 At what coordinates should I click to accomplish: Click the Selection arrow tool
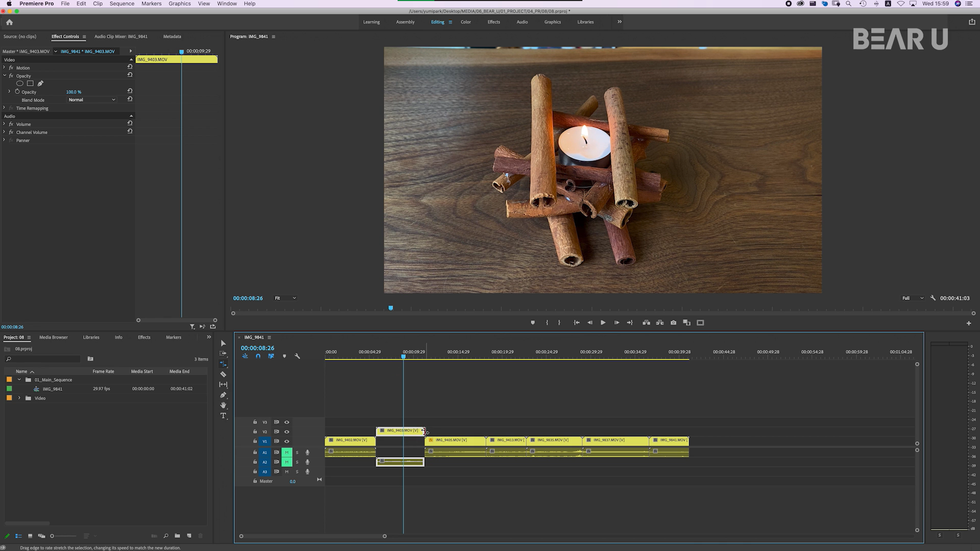click(x=223, y=343)
